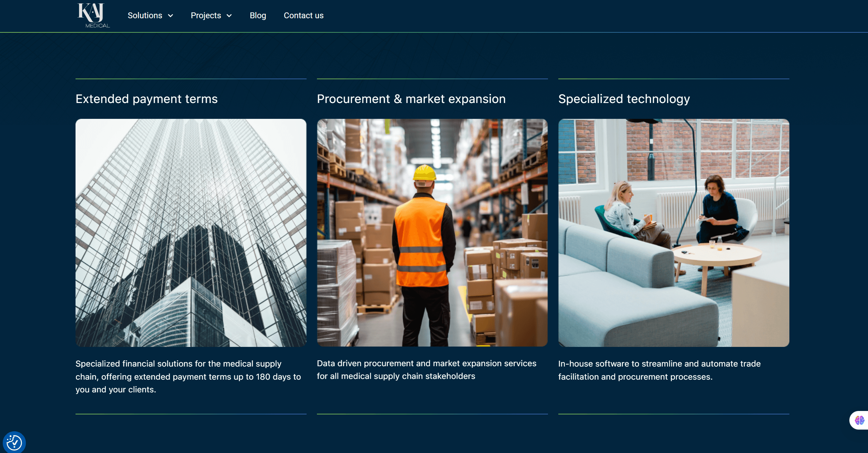Open the cookie consent preferences icon
This screenshot has height=453, width=868.
pyautogui.click(x=14, y=442)
